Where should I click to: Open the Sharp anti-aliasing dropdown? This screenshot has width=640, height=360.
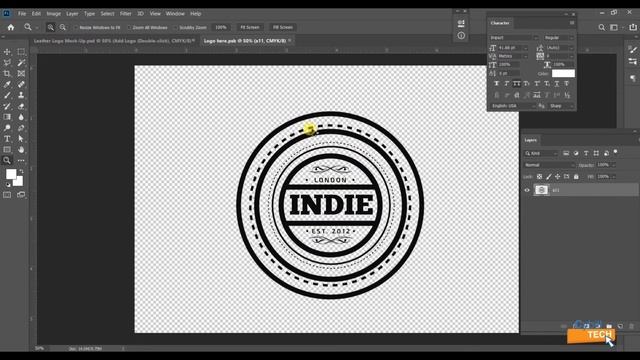tap(561, 106)
